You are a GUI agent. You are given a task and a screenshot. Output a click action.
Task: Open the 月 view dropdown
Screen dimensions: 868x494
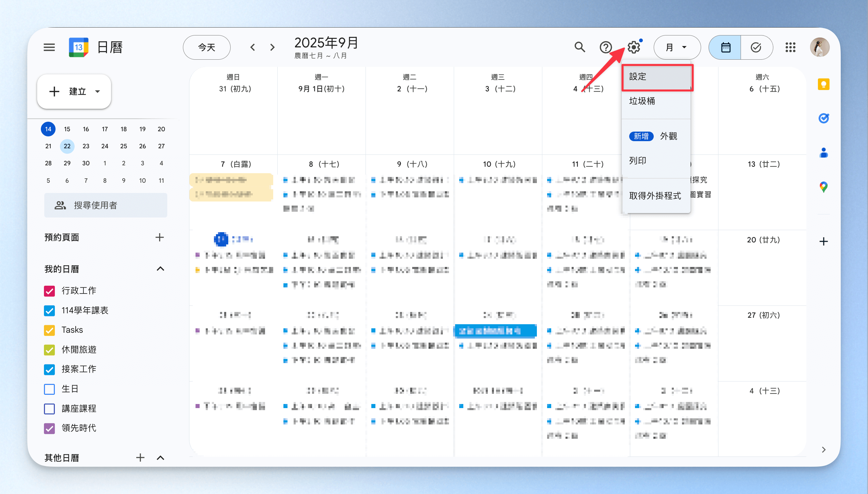677,47
